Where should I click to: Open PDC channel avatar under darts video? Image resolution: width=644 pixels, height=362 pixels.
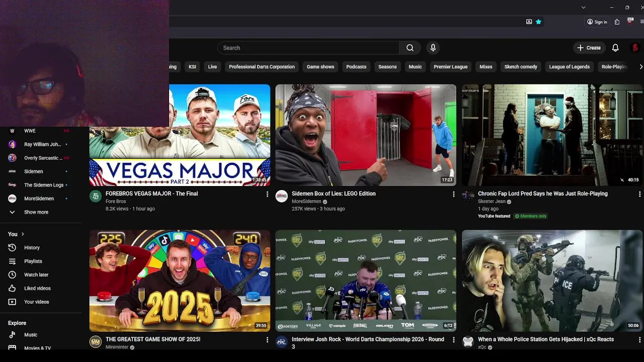(x=282, y=342)
